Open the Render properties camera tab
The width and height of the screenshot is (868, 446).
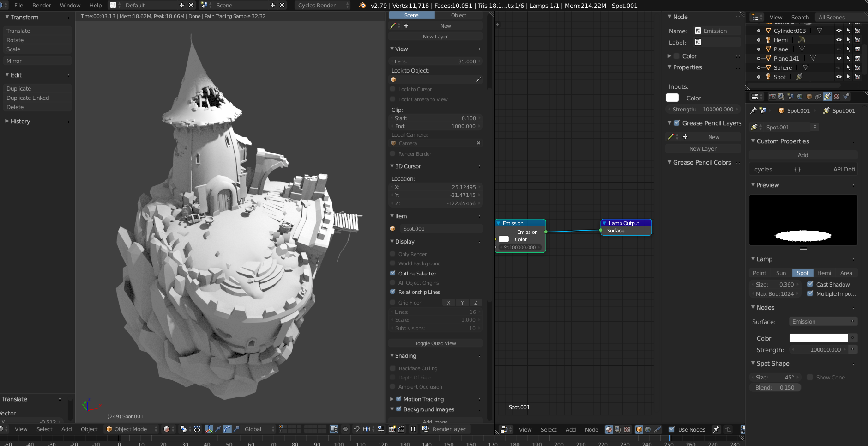click(772, 97)
